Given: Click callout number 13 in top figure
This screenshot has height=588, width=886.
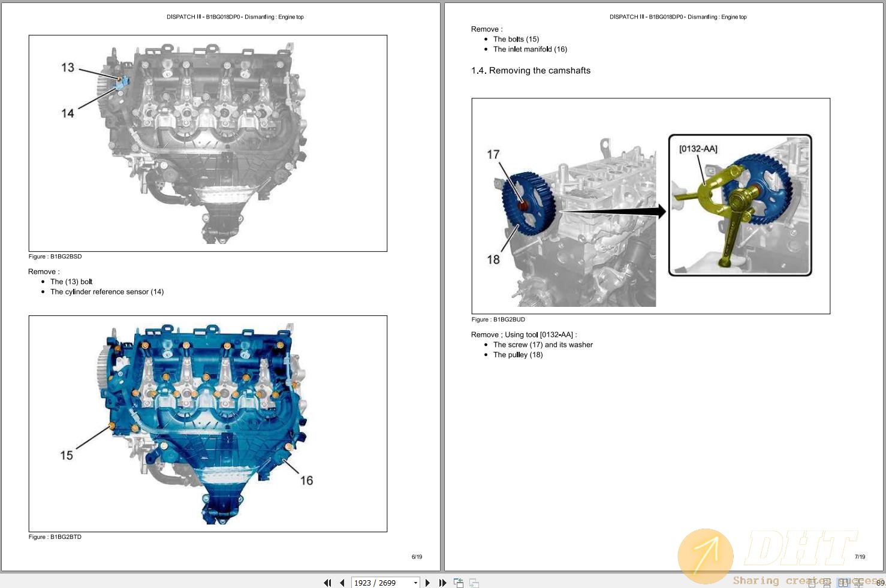Looking at the screenshot, I should [68, 68].
